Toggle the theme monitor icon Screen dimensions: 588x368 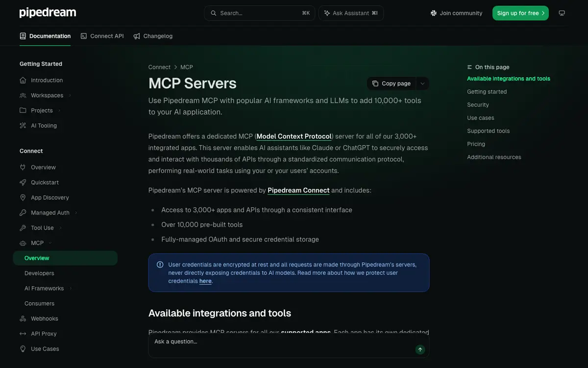[562, 13]
